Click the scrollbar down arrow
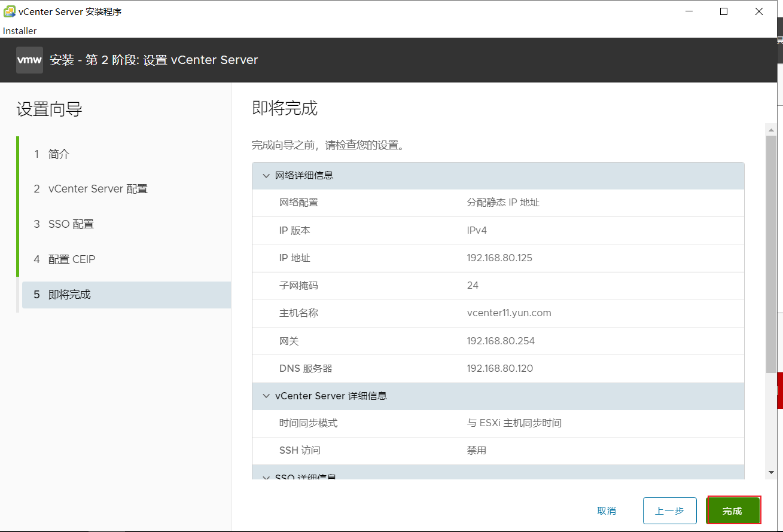The width and height of the screenshot is (783, 532). [x=771, y=472]
